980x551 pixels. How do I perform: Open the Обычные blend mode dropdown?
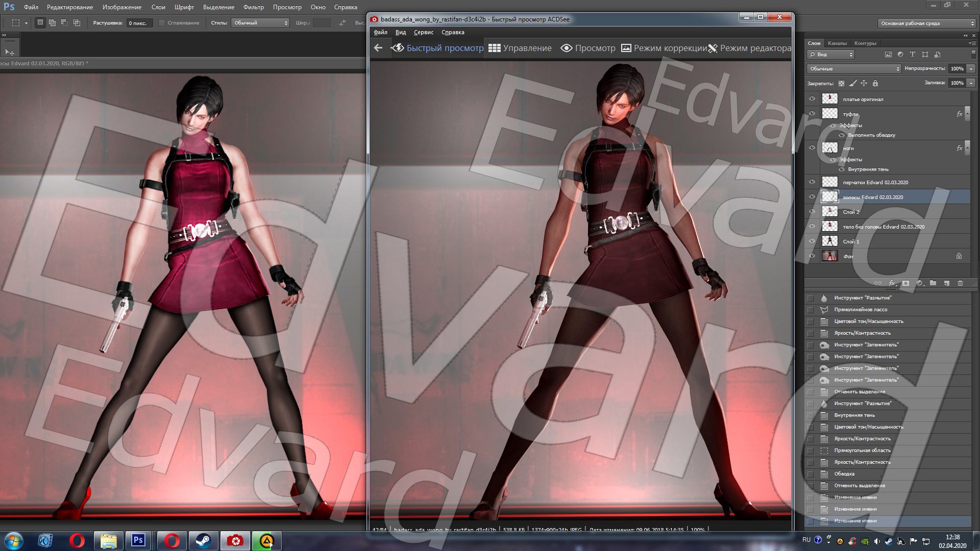(854, 68)
